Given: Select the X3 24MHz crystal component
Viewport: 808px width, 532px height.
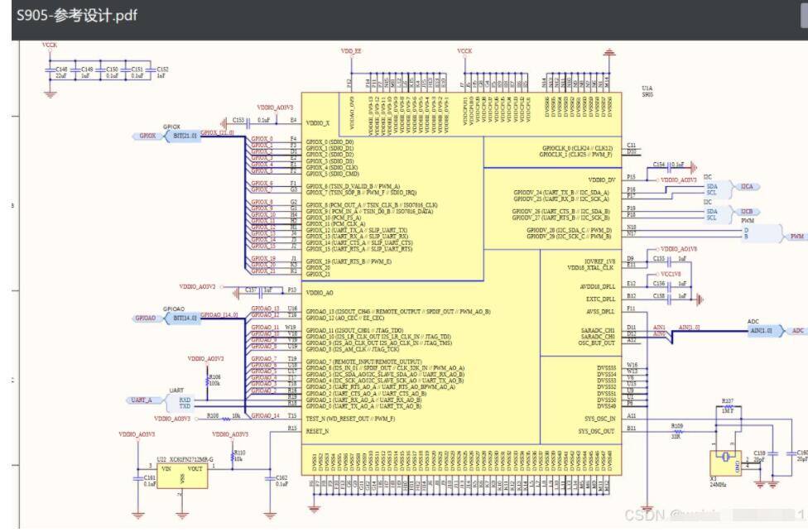Looking at the screenshot, I should [x=725, y=463].
